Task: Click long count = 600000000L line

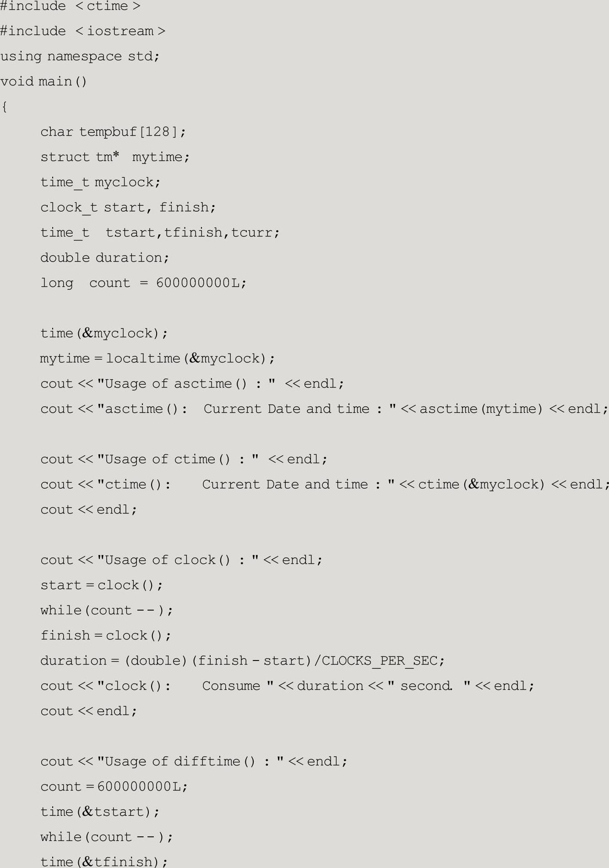Action: click(143, 283)
